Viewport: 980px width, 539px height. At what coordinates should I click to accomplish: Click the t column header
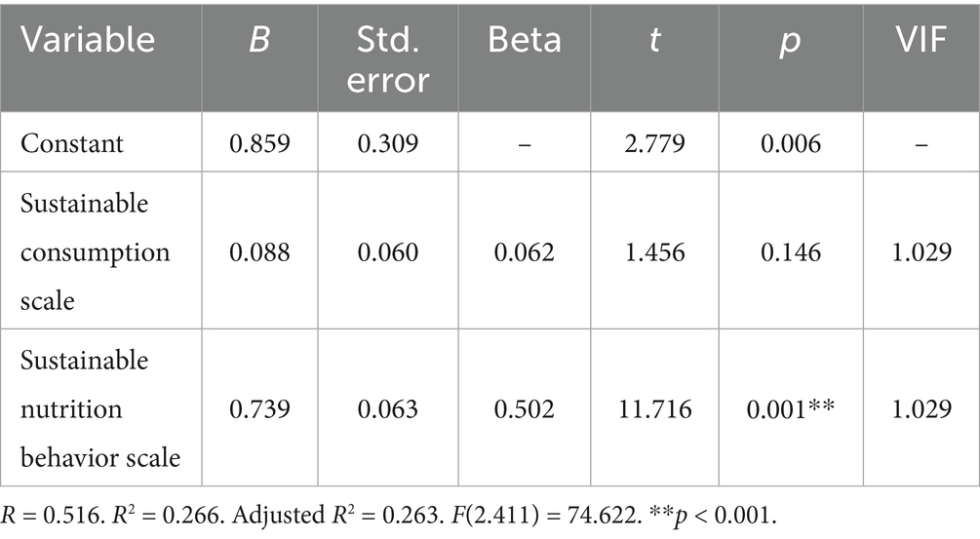651,39
